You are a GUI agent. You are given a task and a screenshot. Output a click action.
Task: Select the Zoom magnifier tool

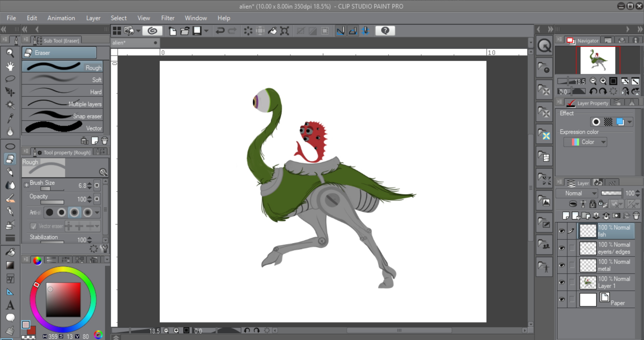pos(10,53)
